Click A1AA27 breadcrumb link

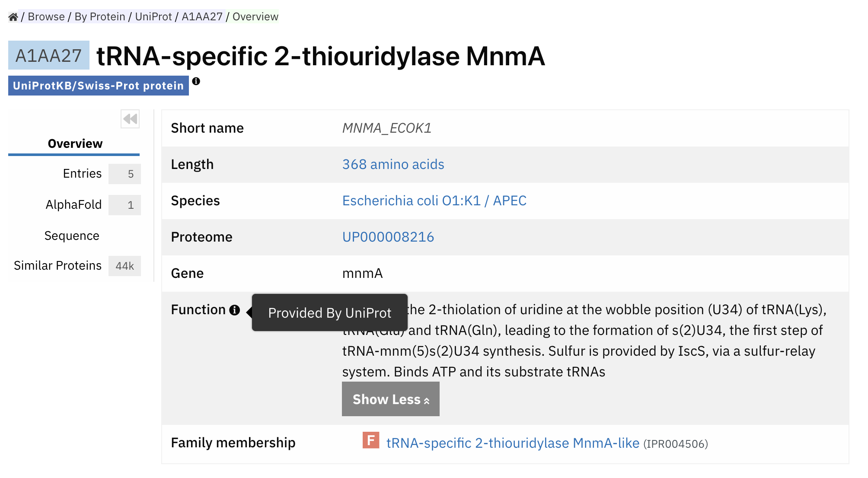coord(202,17)
